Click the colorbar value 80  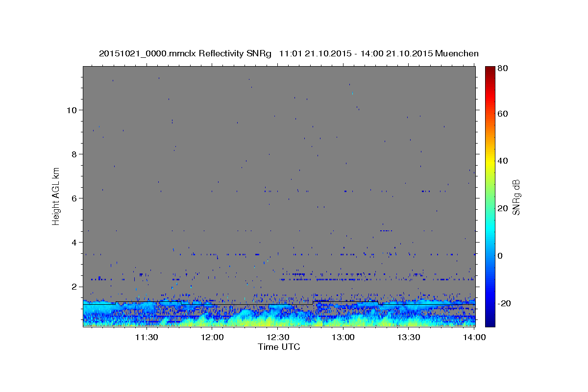click(x=504, y=69)
